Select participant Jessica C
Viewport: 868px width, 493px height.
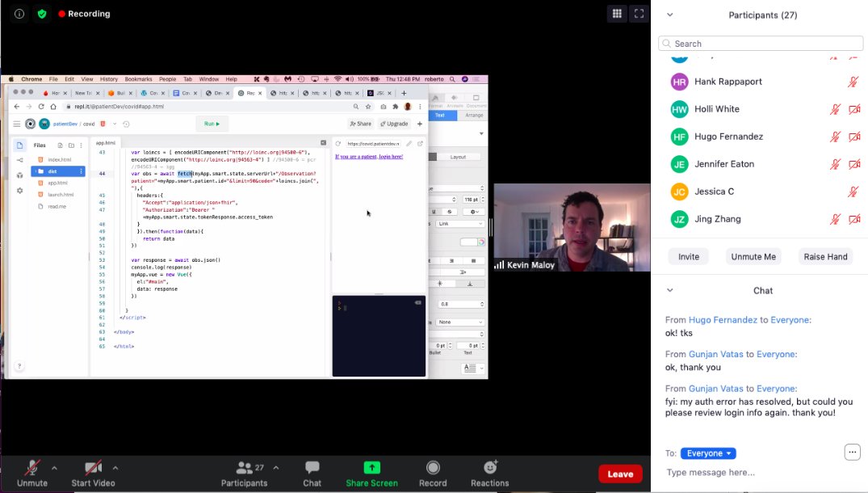click(x=761, y=192)
